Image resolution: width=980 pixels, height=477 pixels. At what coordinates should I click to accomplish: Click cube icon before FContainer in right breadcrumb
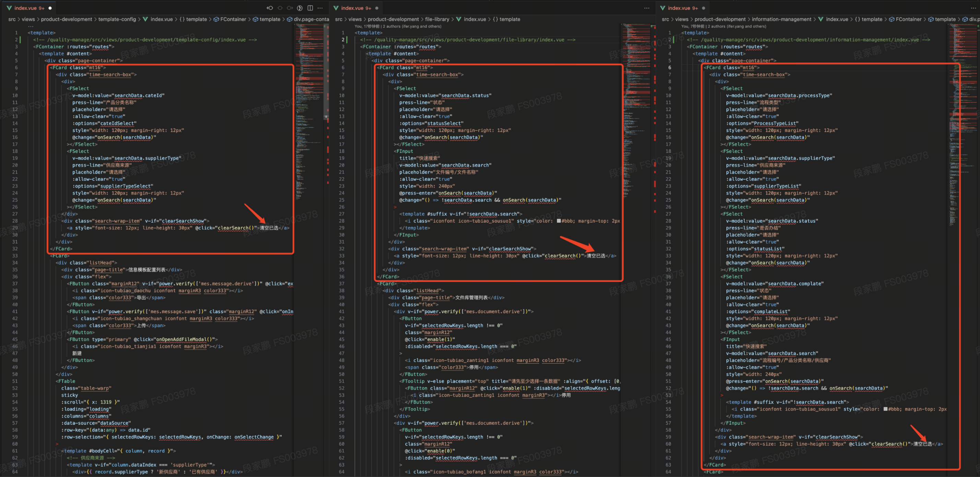[891, 19]
